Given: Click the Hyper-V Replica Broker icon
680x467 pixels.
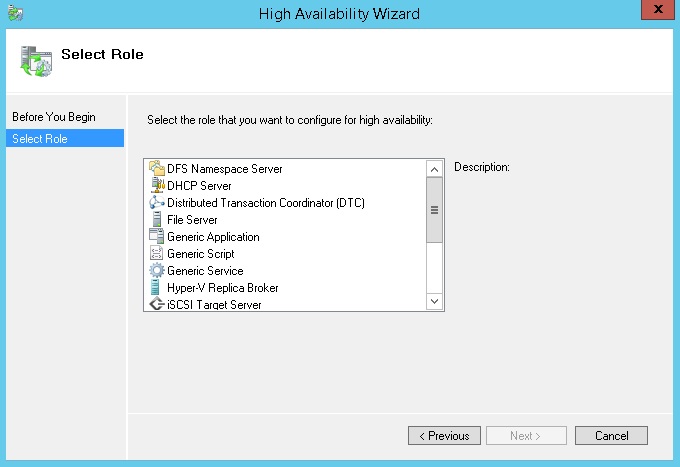Looking at the screenshot, I should coord(156,287).
